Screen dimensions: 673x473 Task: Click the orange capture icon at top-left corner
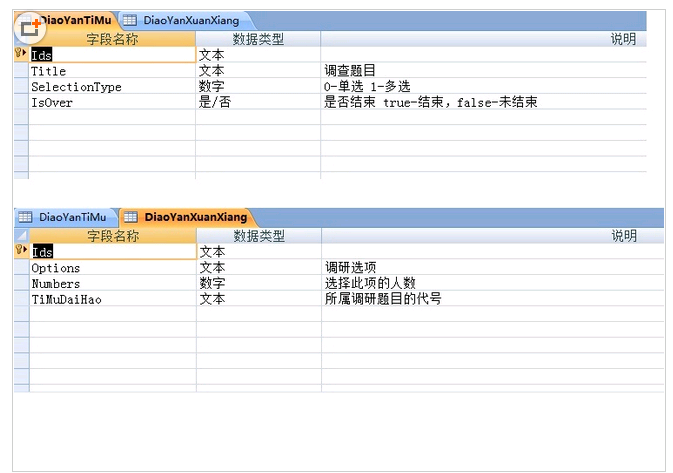[x=28, y=27]
